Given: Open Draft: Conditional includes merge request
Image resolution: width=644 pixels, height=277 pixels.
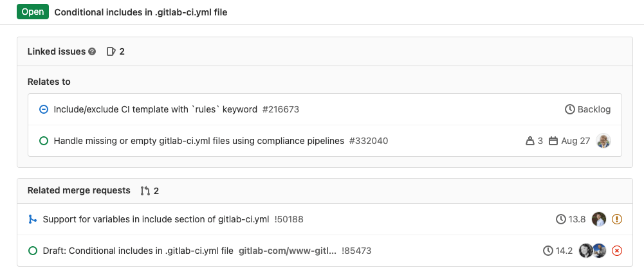Looking at the screenshot, I should click(138, 251).
